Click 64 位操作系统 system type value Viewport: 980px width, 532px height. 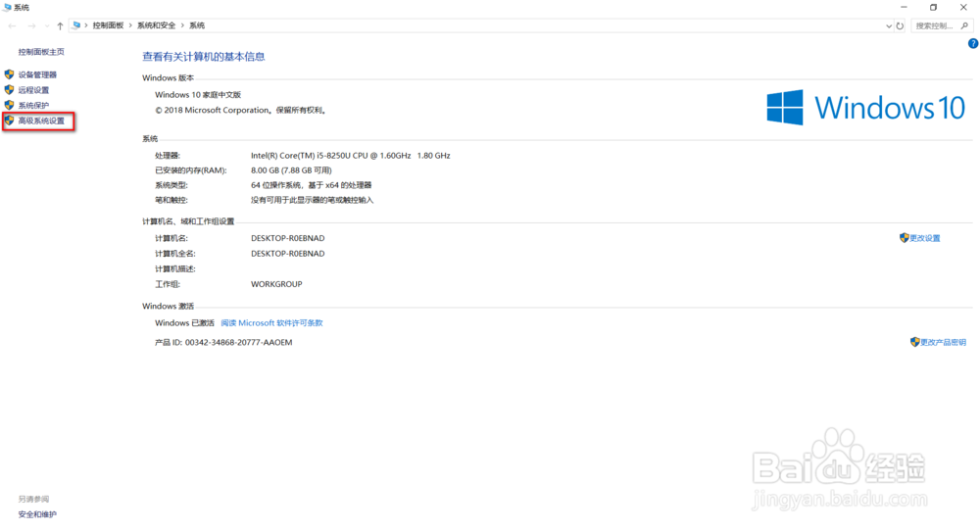tap(312, 186)
